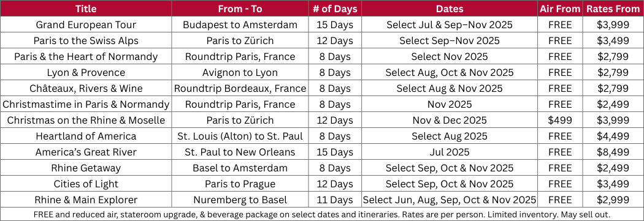
Task: Select the Grand European Tour title
Action: (86, 24)
